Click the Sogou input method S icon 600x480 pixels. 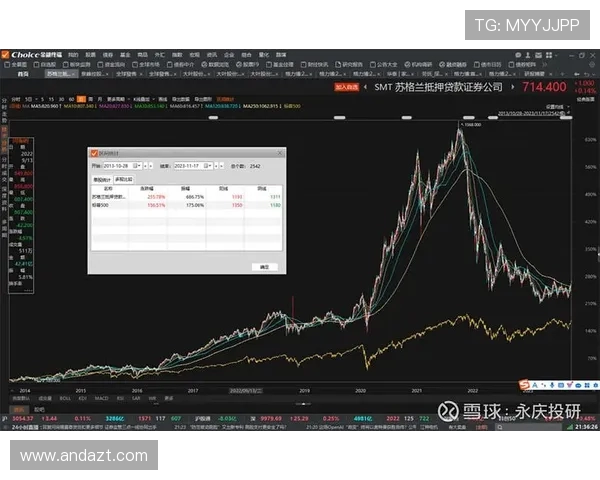point(524,385)
